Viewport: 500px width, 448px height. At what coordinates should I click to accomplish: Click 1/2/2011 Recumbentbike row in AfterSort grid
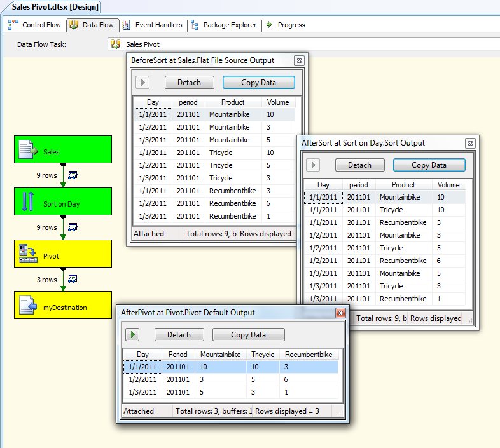pyautogui.click(x=385, y=261)
